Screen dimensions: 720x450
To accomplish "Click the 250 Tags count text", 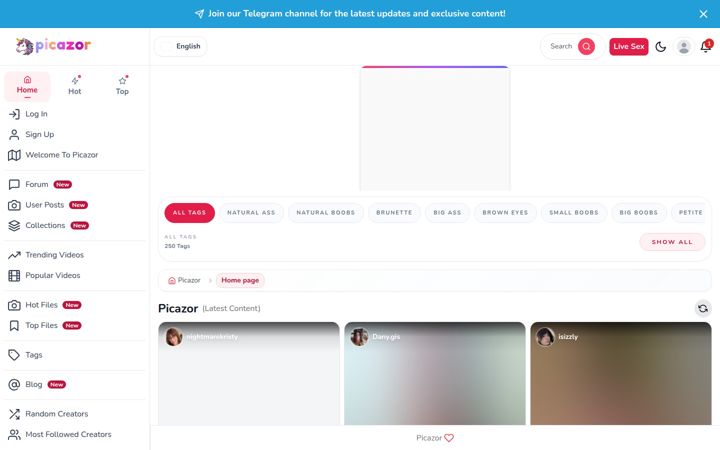I will click(x=177, y=246).
